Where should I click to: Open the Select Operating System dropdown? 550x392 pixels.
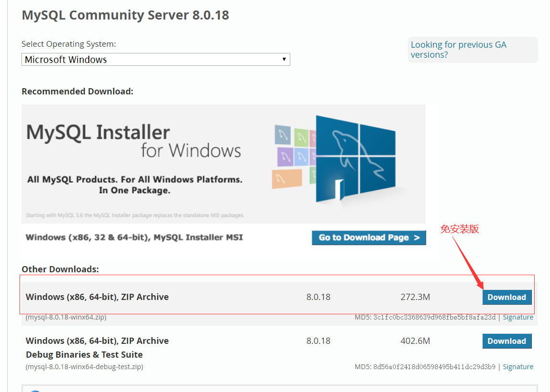pyautogui.click(x=156, y=60)
